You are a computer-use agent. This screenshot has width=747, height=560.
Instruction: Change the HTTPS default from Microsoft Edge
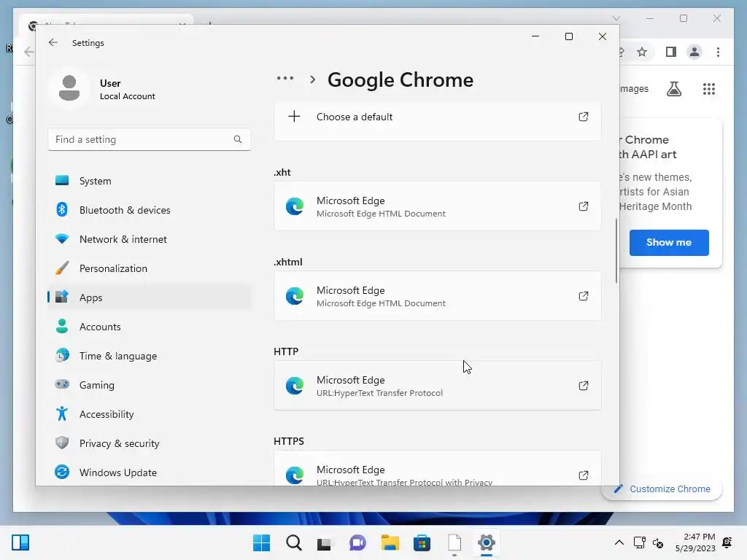point(438,468)
